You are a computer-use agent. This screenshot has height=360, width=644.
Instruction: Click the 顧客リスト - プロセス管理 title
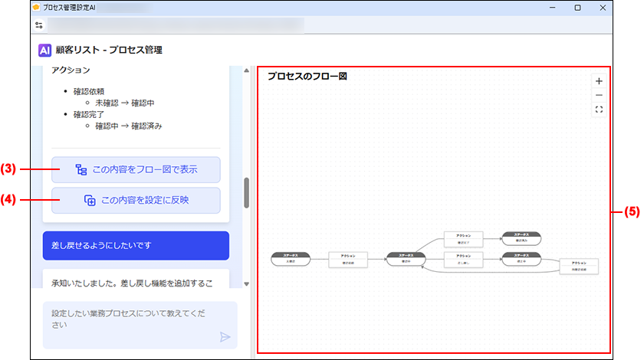[109, 50]
